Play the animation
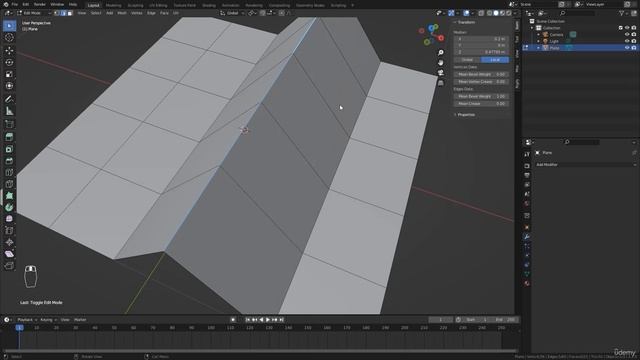Viewport: 640px width, 360px height. click(x=268, y=320)
